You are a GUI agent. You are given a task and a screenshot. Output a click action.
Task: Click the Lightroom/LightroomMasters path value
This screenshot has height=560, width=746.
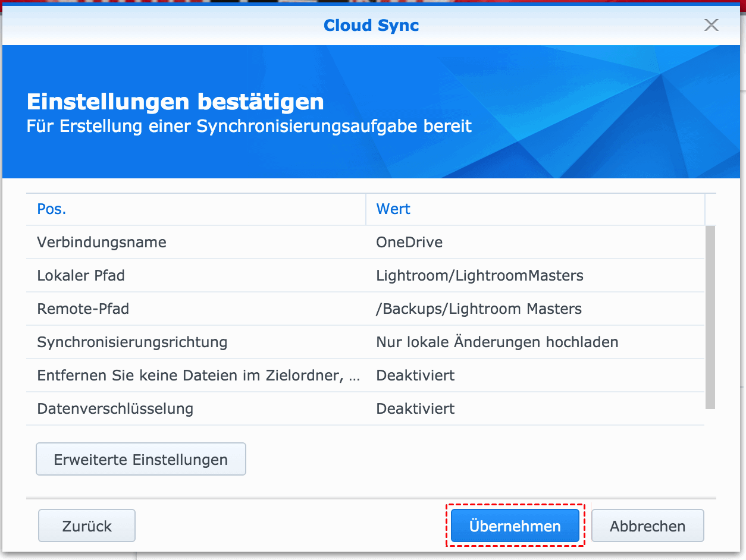click(x=479, y=276)
